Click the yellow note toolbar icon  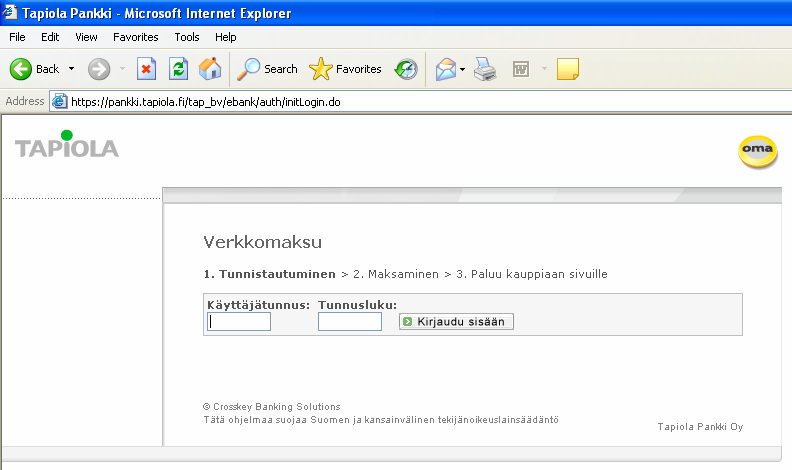(x=568, y=69)
